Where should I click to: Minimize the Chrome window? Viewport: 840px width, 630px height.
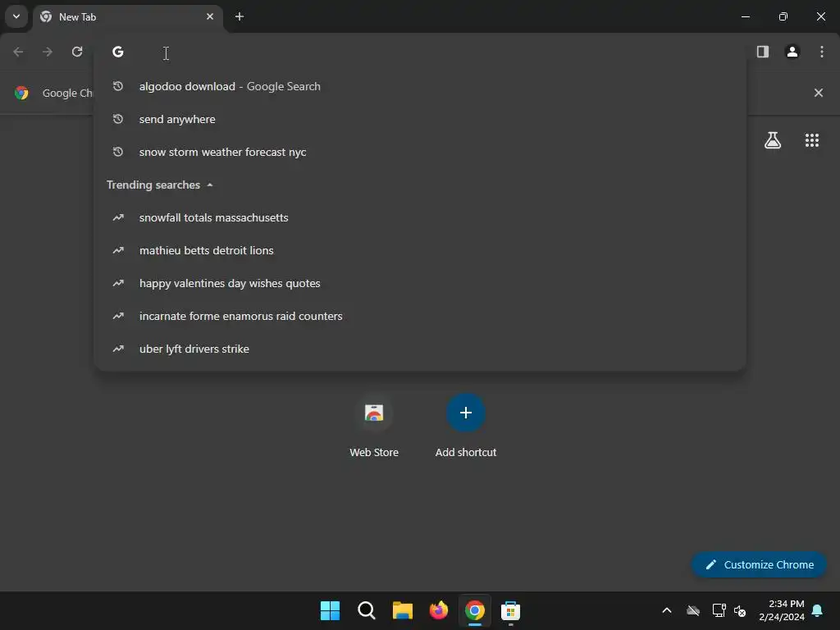click(x=746, y=16)
